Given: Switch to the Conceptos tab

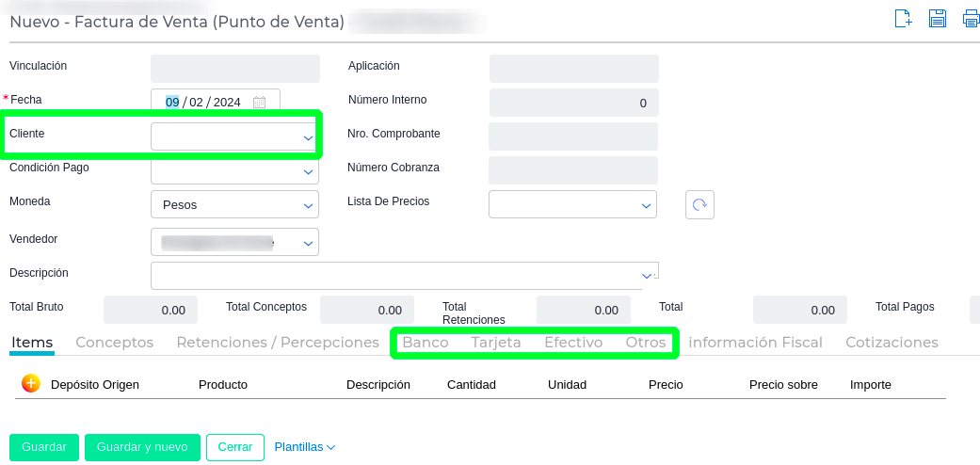Looking at the screenshot, I should pos(114,343).
